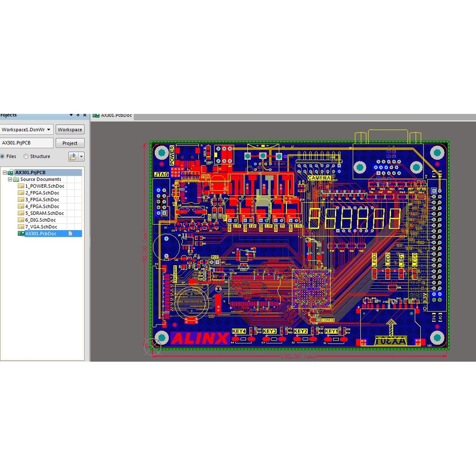Open 4_FPGA.SchDoc in the tree
Screen dimensions: 476x476
pyautogui.click(x=42, y=206)
